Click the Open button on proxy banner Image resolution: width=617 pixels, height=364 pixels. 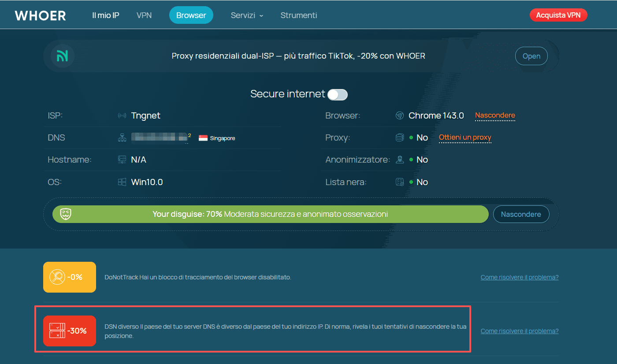pos(532,56)
